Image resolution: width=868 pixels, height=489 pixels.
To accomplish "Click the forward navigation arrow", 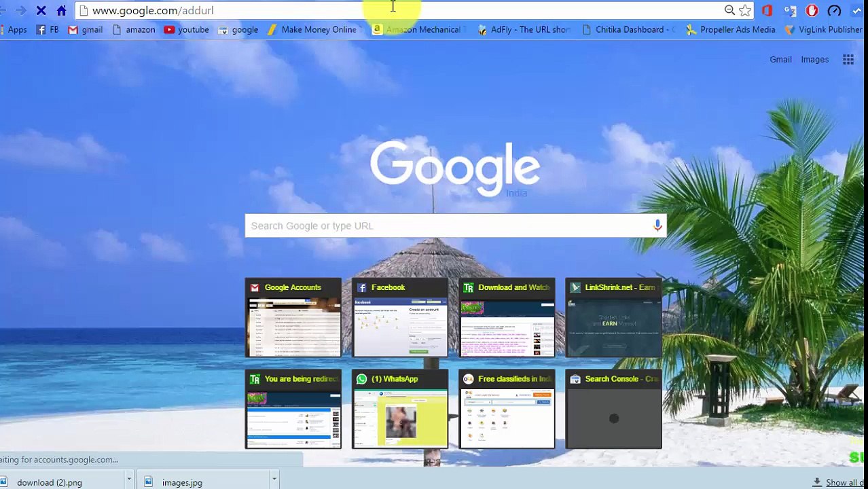I will [x=20, y=10].
